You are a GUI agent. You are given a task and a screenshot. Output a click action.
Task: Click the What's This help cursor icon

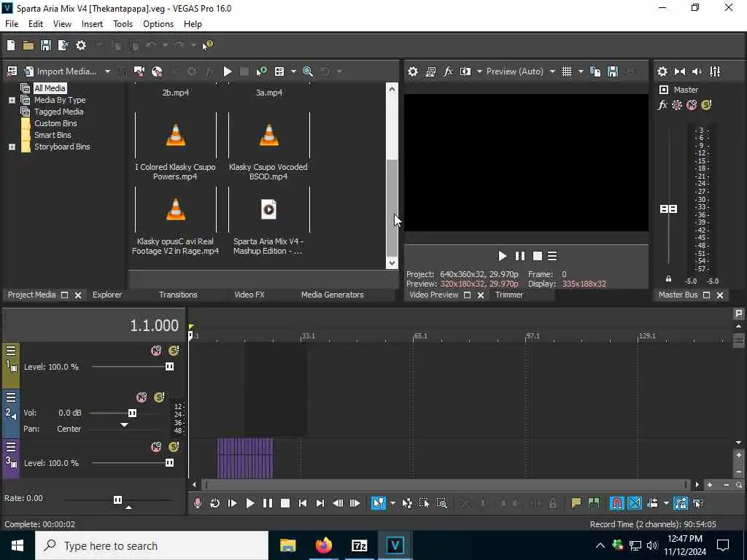[208, 45]
